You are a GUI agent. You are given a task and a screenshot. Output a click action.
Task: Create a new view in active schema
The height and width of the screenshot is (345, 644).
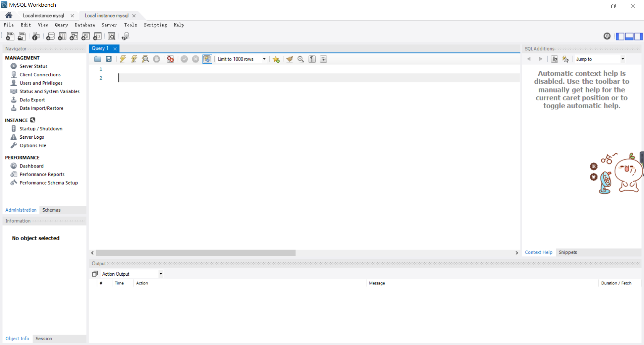pos(74,36)
